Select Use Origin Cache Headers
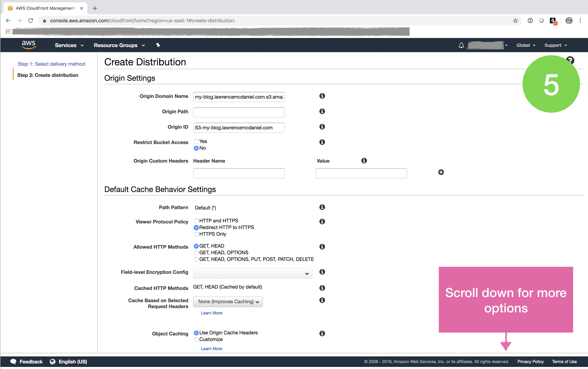 coord(196,333)
